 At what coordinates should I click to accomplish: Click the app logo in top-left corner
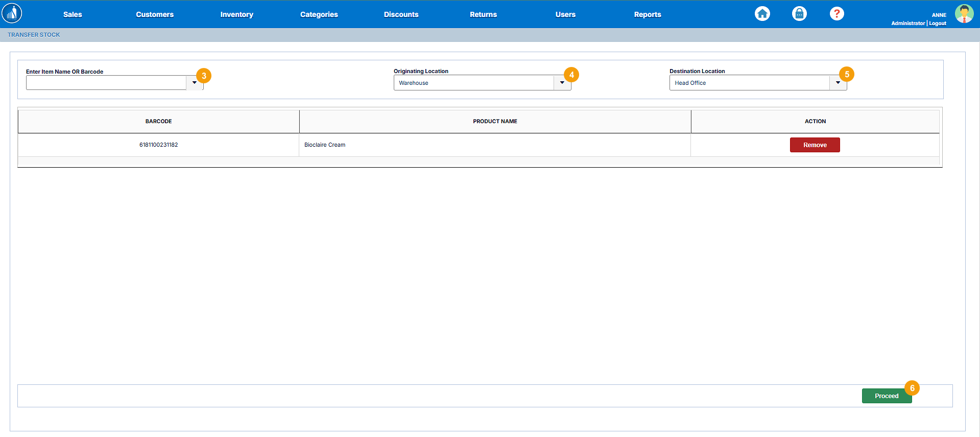pos(12,13)
